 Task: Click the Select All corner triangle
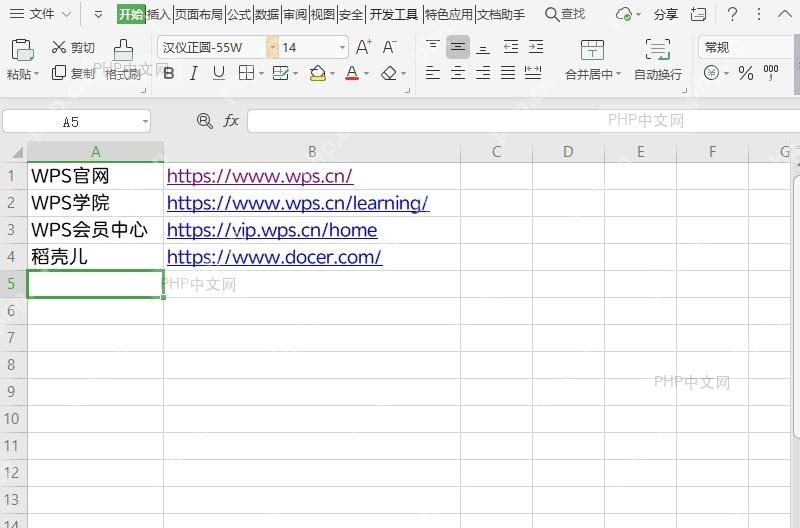point(17,153)
